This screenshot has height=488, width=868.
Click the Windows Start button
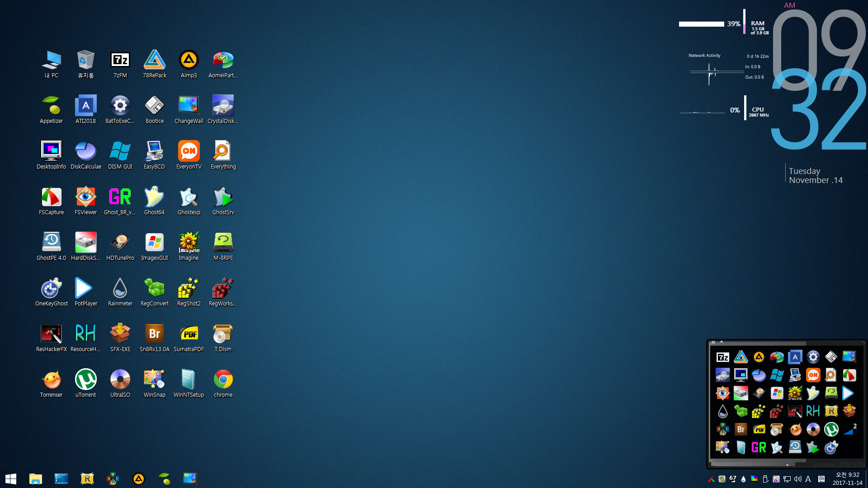coord(11,479)
